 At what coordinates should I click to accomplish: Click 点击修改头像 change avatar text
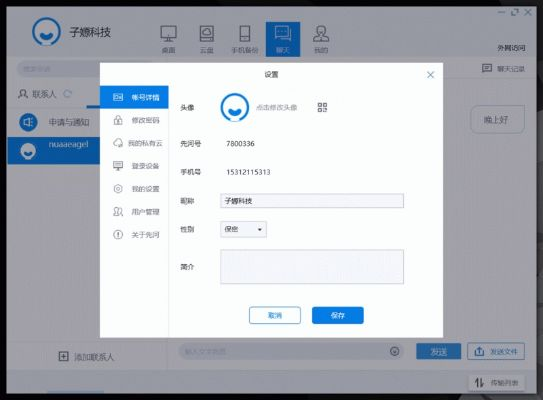pos(277,107)
